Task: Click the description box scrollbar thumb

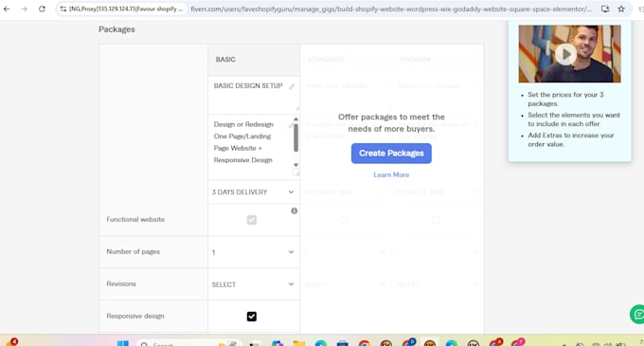Action: [295, 138]
